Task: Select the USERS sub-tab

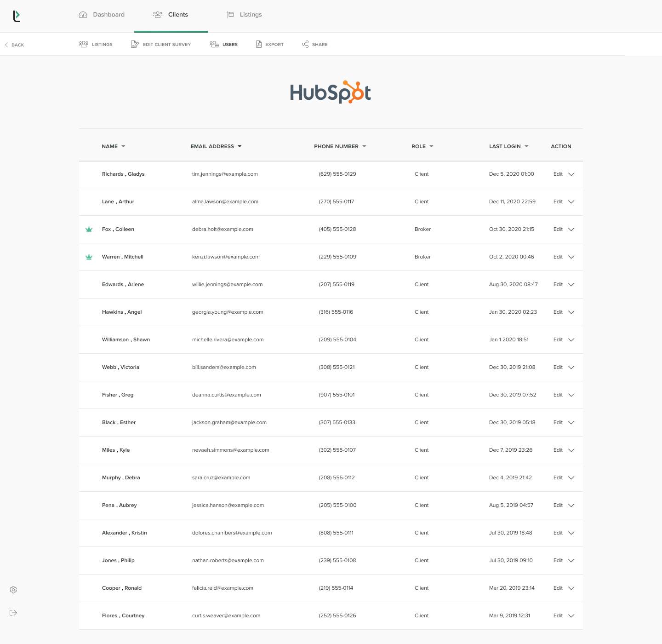Action: tap(223, 44)
